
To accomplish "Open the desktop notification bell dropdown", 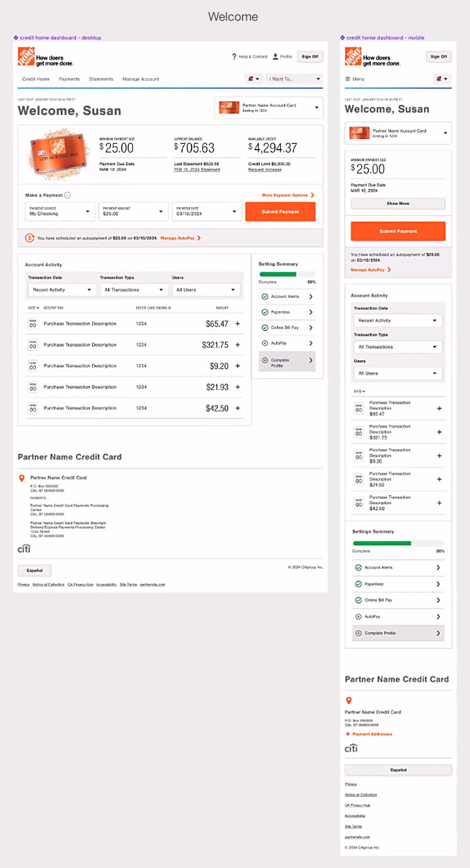I will coord(254,79).
